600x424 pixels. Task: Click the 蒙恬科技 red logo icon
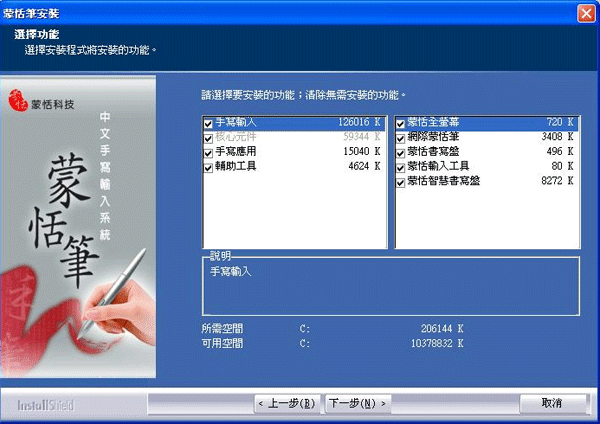click(x=18, y=100)
